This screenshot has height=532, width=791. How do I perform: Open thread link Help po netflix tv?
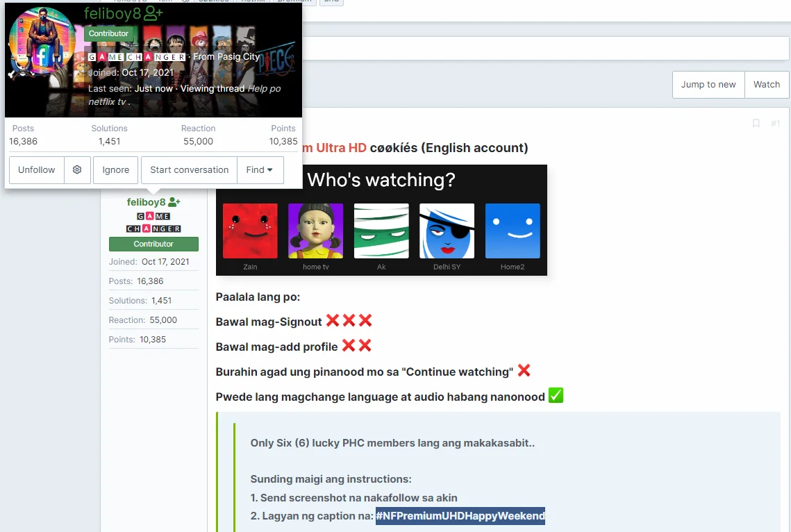[184, 95]
